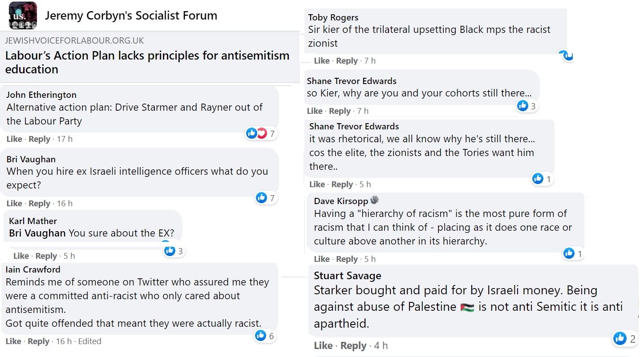The height and width of the screenshot is (357, 644).
Task: Reply to Stuart Savage's comment
Action: coord(353,346)
